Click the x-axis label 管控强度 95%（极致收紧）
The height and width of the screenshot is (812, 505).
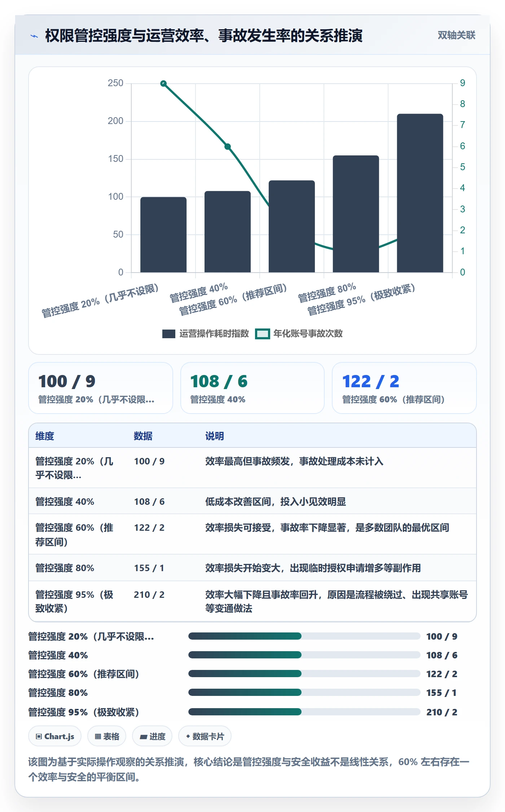pos(361,299)
